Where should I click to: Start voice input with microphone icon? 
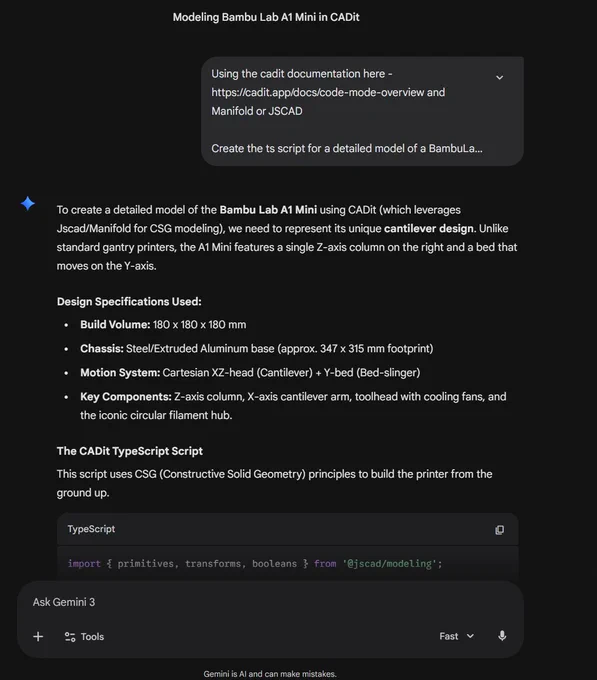(x=502, y=636)
